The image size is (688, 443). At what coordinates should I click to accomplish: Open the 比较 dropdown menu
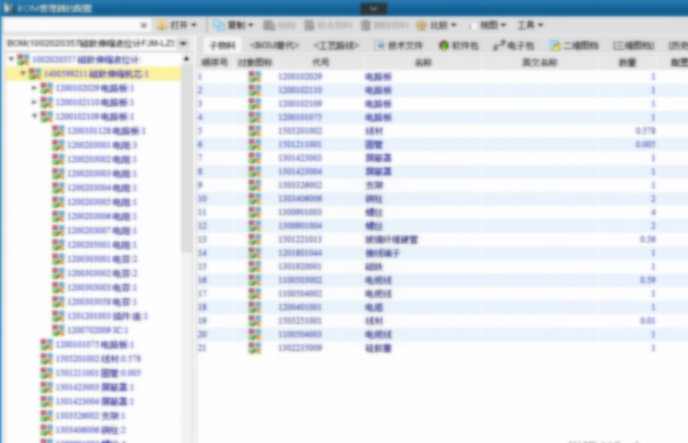pyautogui.click(x=454, y=25)
